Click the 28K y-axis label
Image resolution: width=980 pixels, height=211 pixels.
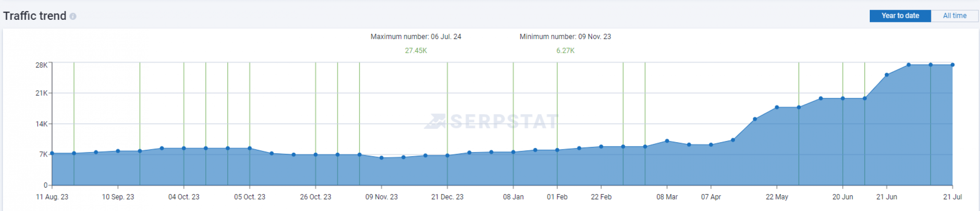click(41, 65)
